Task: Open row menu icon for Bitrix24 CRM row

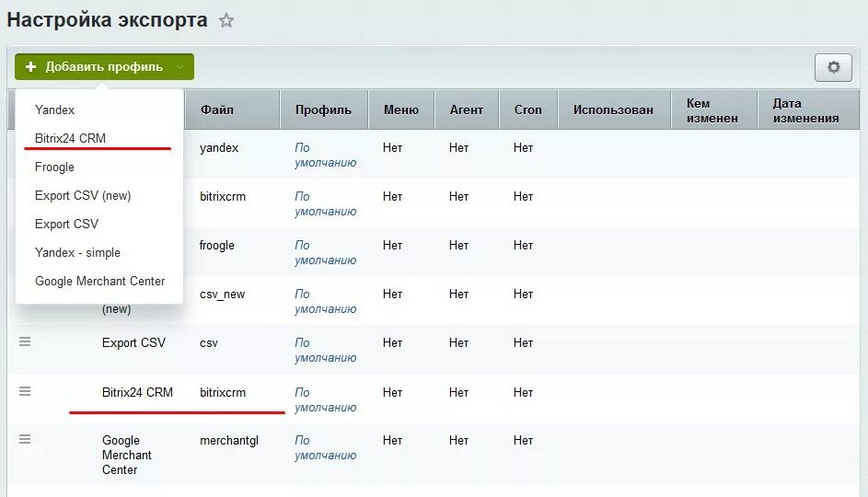Action: 25,391
